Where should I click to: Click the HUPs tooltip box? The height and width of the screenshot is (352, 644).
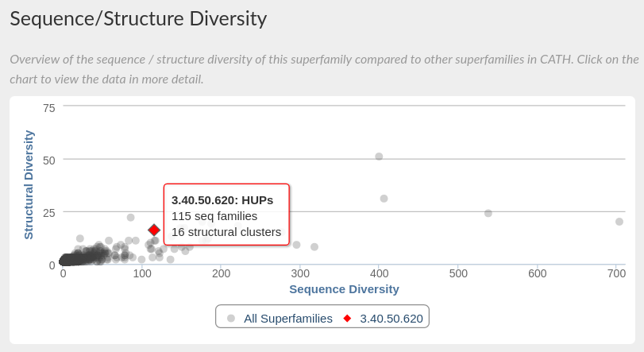coord(226,215)
